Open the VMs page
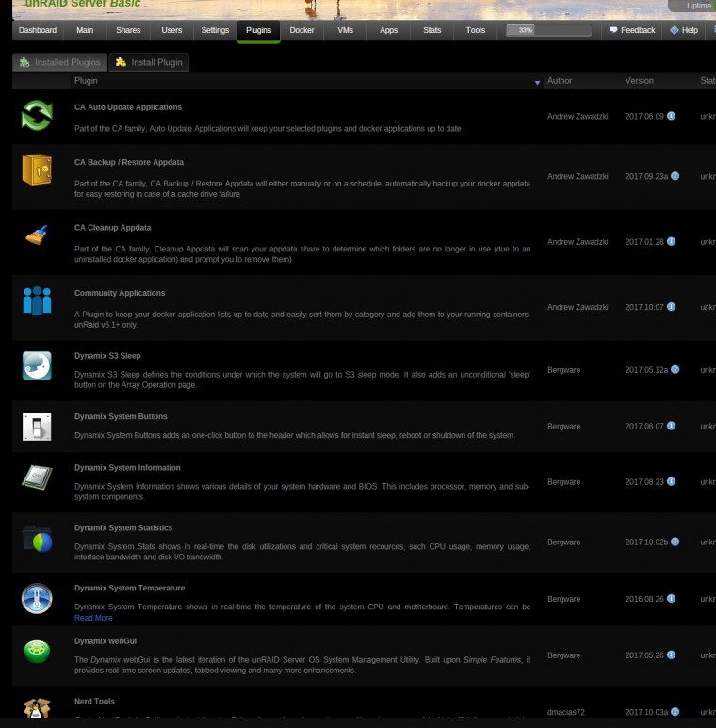 pos(346,30)
